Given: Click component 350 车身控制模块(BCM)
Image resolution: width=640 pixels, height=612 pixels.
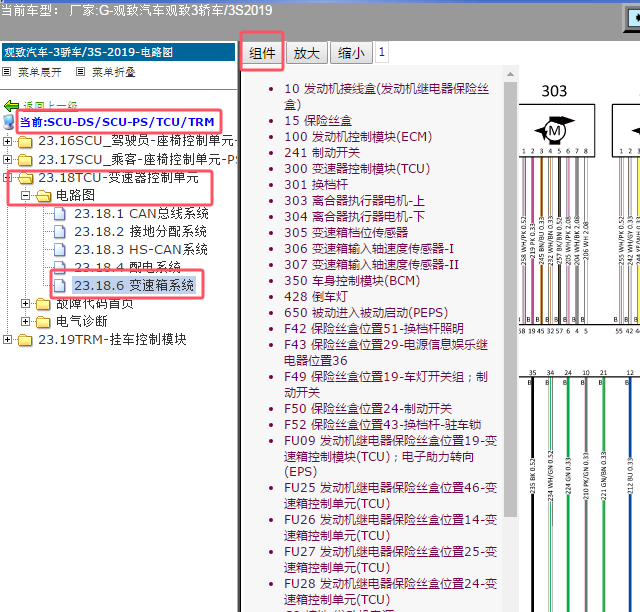Looking at the screenshot, I should 352,280.
